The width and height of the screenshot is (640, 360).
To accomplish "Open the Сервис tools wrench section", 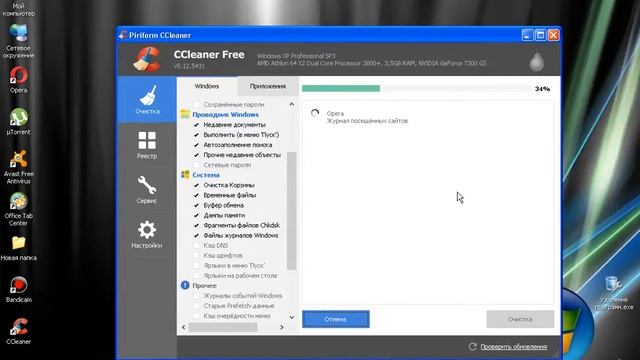I will coord(147,190).
